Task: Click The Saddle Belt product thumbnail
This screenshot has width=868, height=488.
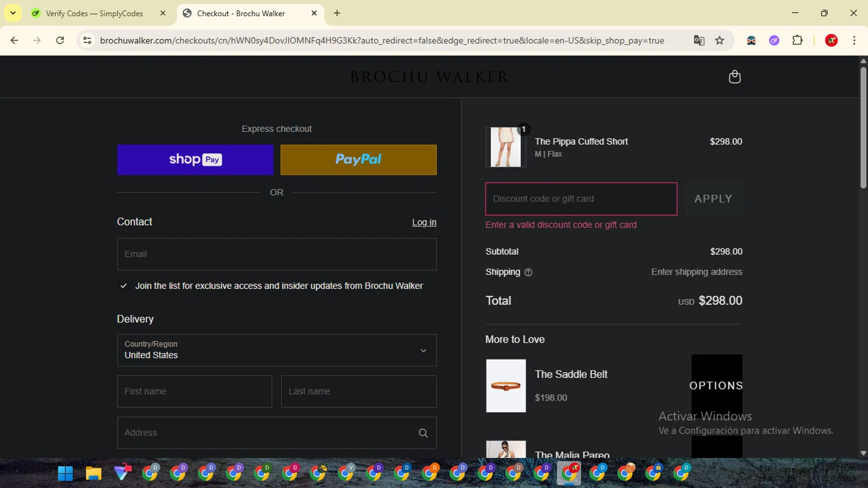Action: pos(506,386)
